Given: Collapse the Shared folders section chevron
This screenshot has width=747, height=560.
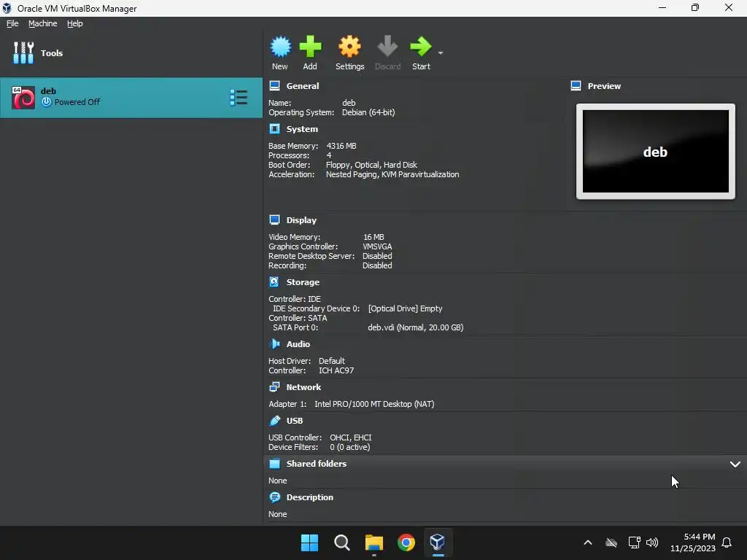Looking at the screenshot, I should tap(735, 464).
